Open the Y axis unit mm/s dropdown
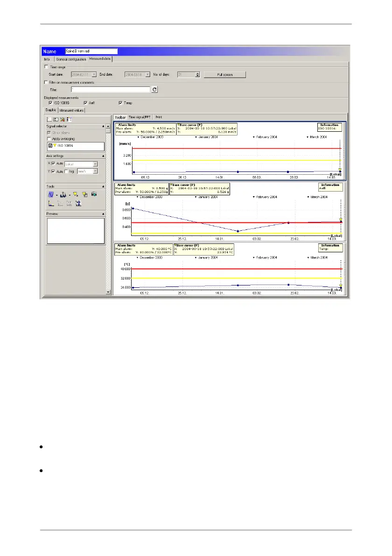Image resolution: width=392 pixels, height=556 pixels. pyautogui.click(x=95, y=171)
